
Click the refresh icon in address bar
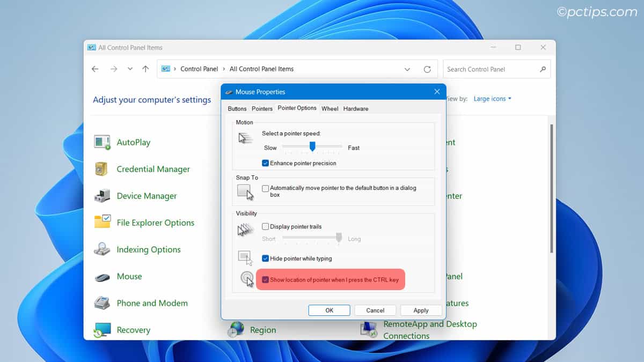(427, 69)
